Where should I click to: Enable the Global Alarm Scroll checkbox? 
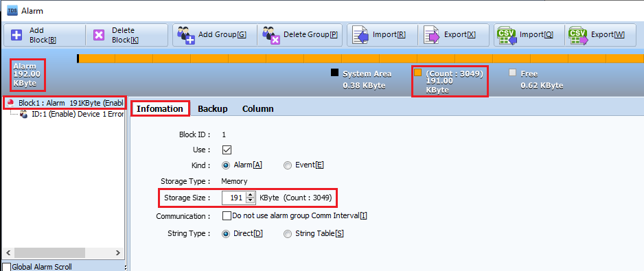click(x=6, y=267)
